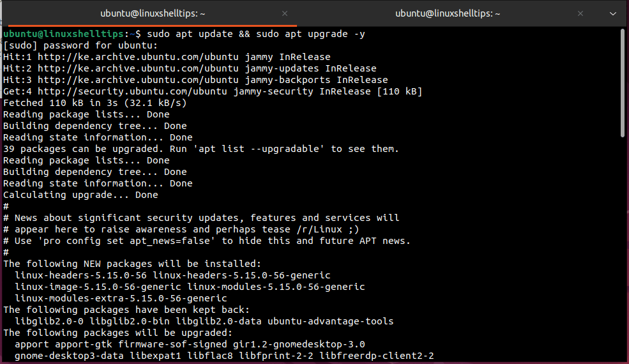Click the 'tease /r/Linux ;)' comment line
Screen dimensions: 629x364
click(181, 229)
